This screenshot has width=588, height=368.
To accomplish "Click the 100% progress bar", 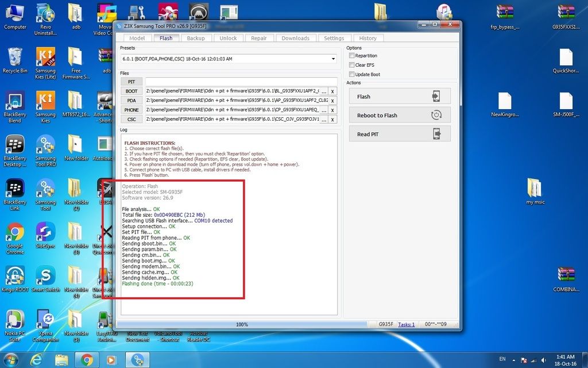I will click(242, 324).
